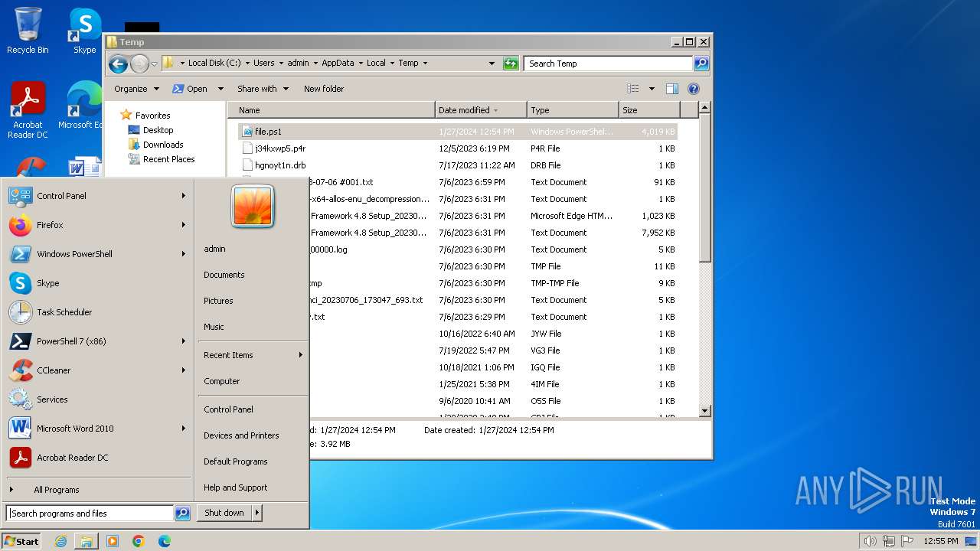Expand Microsoft Word 2010 jump list arrow
Viewport: 980px width, 551px height.
pyautogui.click(x=184, y=429)
